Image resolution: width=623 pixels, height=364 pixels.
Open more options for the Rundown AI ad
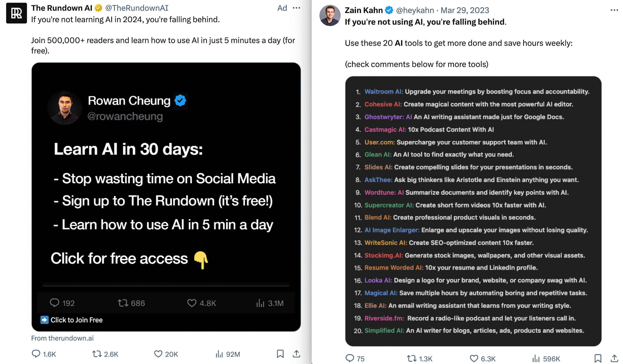(296, 8)
